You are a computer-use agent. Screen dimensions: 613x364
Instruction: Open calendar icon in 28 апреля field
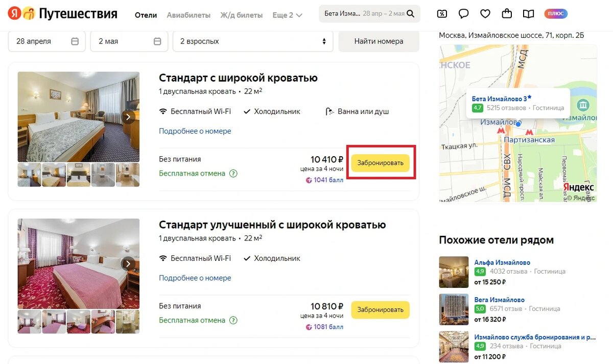pyautogui.click(x=75, y=41)
